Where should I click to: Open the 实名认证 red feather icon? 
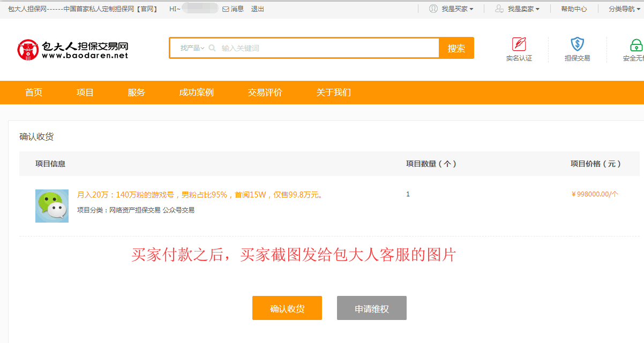(518, 44)
